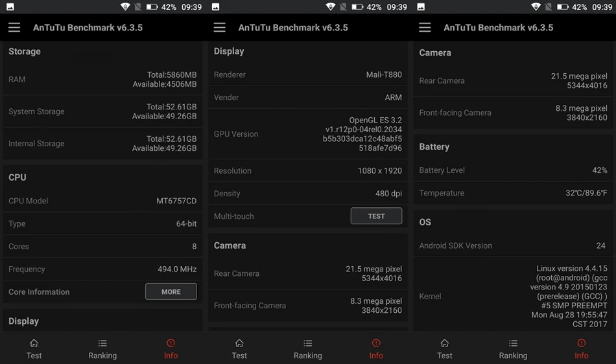The width and height of the screenshot is (616, 364).
Task: Select the System Storage row
Action: pyautogui.click(x=102, y=111)
